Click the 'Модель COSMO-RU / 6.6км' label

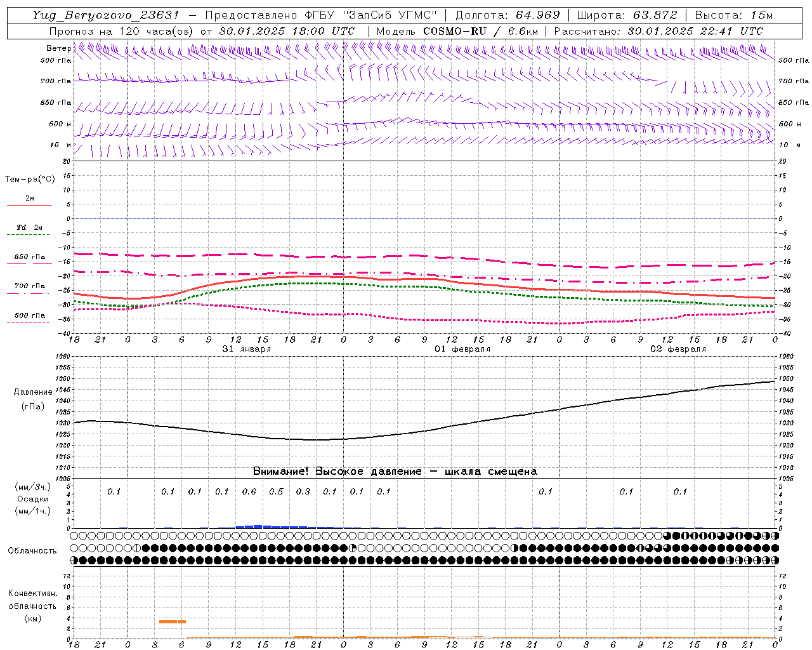tap(457, 31)
